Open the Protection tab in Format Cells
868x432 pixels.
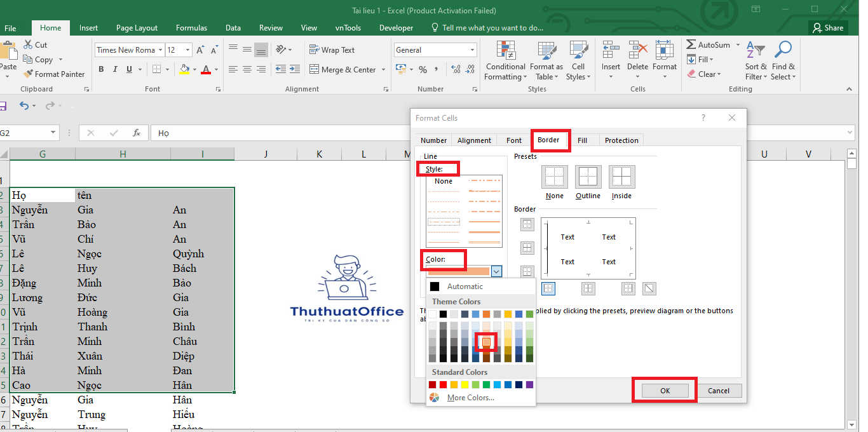pos(621,140)
